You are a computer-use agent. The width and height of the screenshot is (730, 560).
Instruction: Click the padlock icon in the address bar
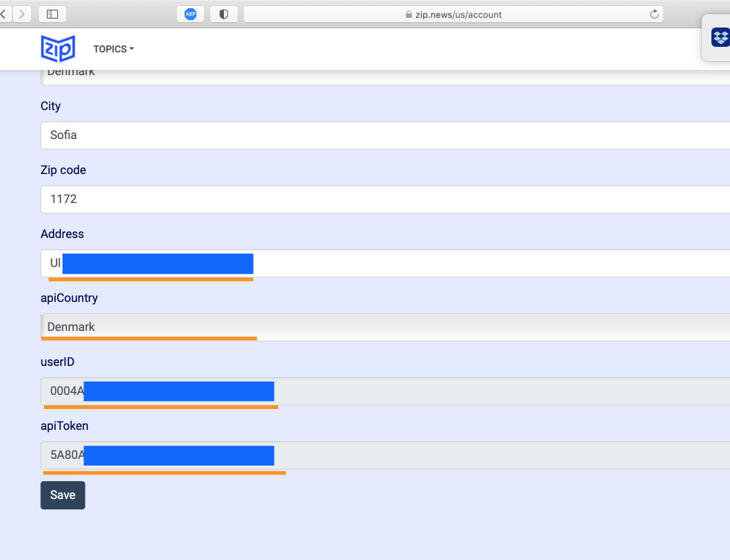pyautogui.click(x=408, y=15)
